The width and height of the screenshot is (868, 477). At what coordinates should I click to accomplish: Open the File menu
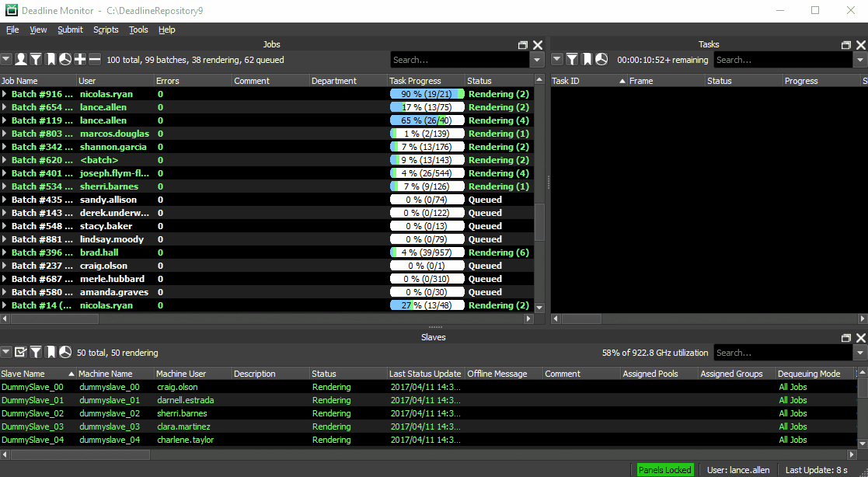[12, 30]
